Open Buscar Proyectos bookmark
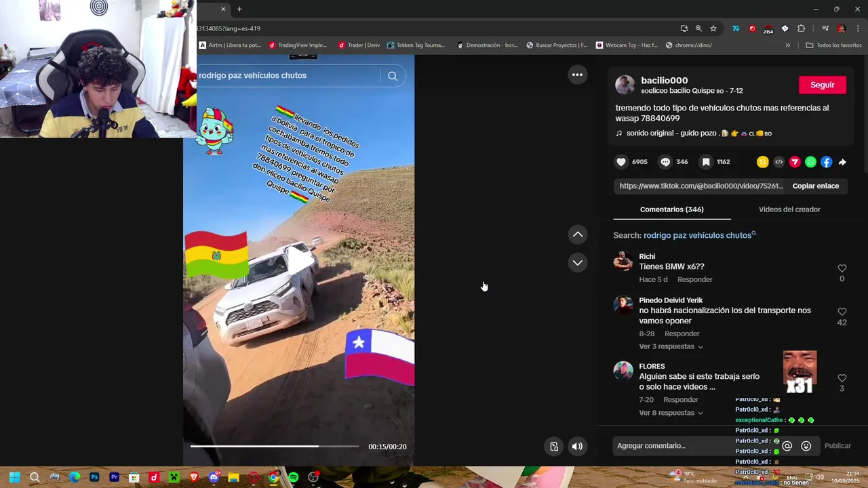Screen dimensions: 868x488 (557, 45)
